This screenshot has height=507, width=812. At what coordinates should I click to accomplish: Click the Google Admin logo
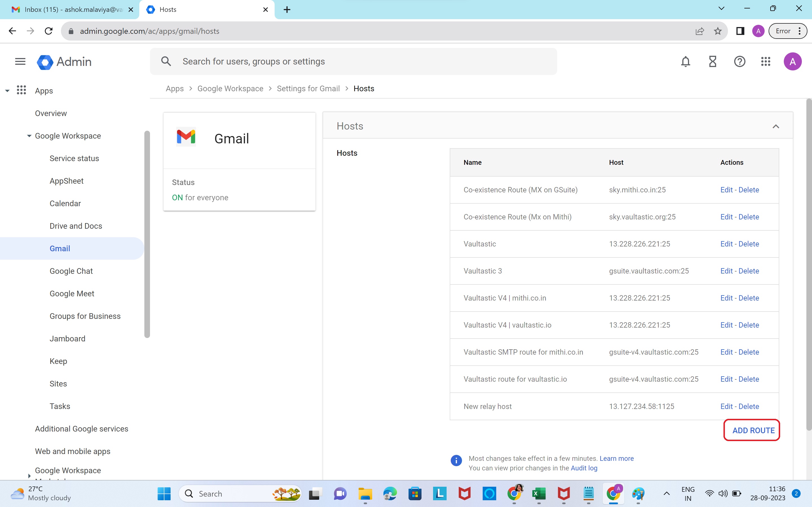tap(64, 62)
